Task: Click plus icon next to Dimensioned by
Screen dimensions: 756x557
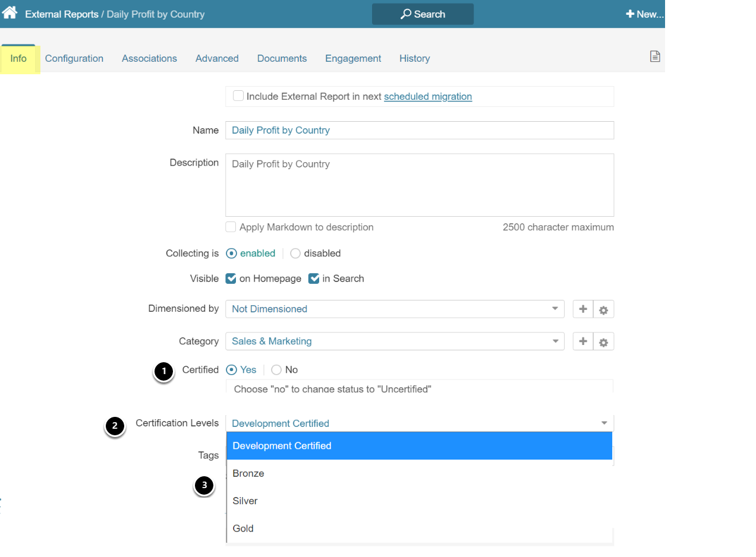Action: pos(582,309)
